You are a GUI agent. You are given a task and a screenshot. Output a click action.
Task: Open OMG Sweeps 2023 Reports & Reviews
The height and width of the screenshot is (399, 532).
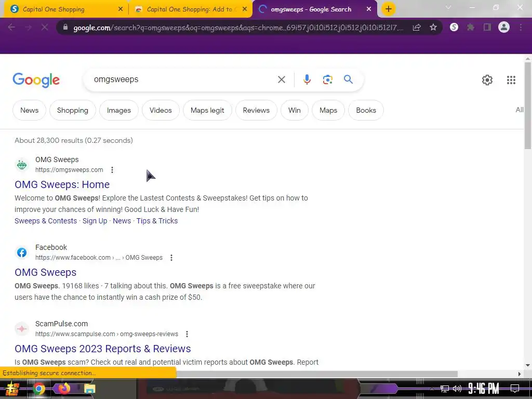103,349
